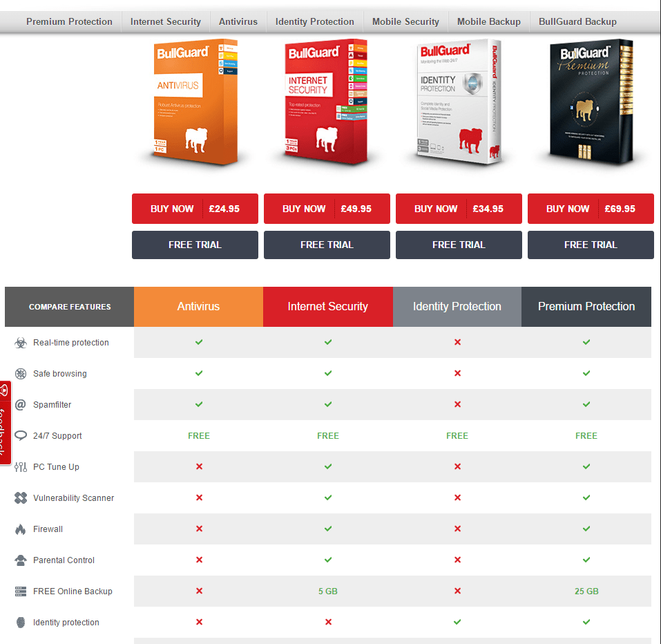Viewport: 661px width, 644px height.
Task: Click the FREE Online Backup server icon
Action: (x=21, y=591)
